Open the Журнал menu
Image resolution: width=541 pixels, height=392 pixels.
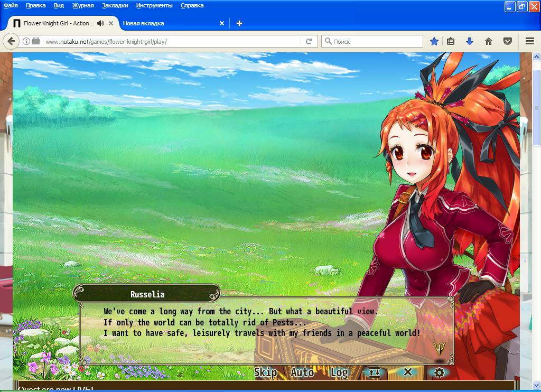click(83, 5)
